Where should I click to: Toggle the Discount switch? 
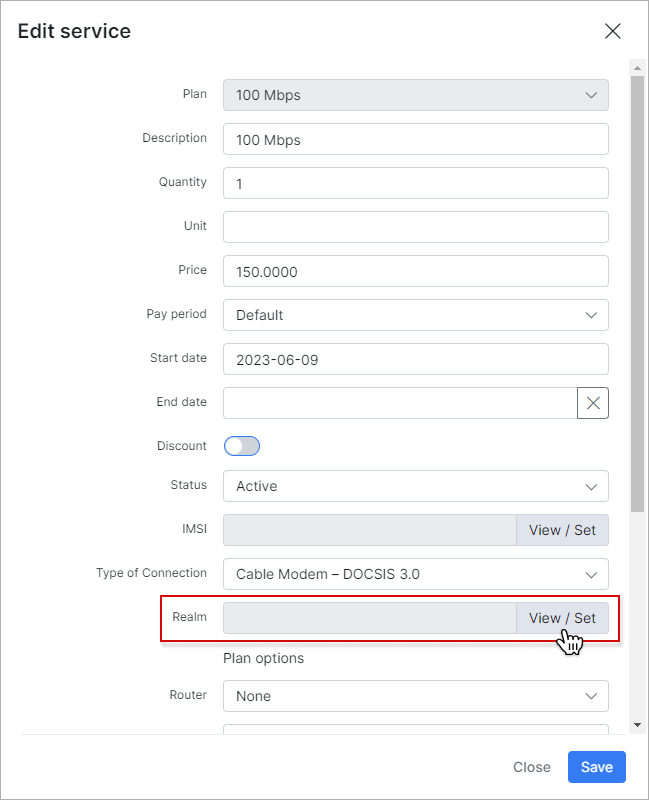coord(242,446)
